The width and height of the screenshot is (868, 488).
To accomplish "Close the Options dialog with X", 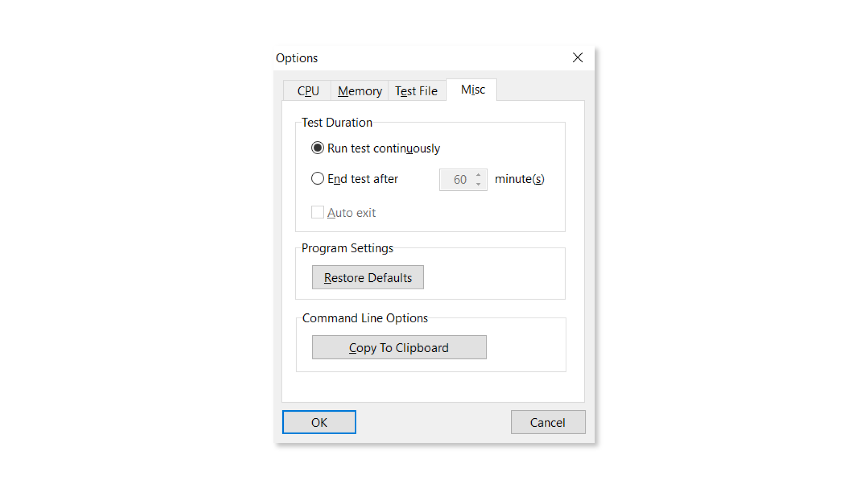I will (x=577, y=58).
